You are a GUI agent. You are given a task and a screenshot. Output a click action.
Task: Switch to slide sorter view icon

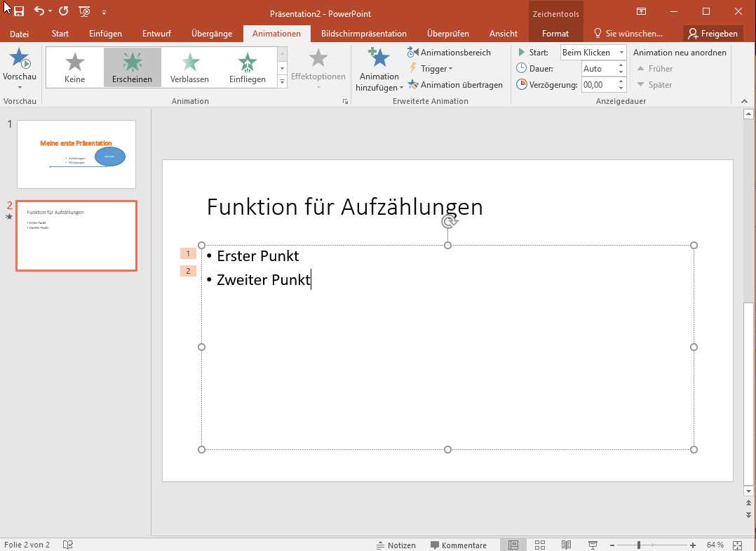pyautogui.click(x=540, y=545)
